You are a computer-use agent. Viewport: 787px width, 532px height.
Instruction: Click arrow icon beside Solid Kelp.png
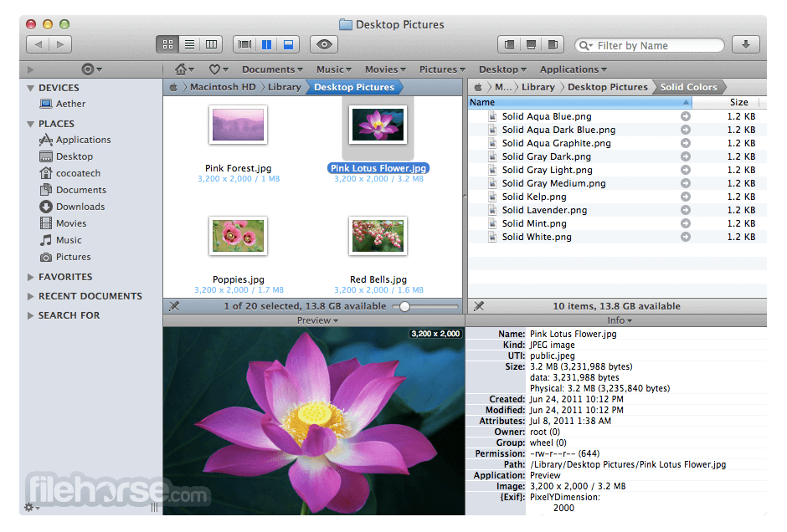(x=685, y=197)
